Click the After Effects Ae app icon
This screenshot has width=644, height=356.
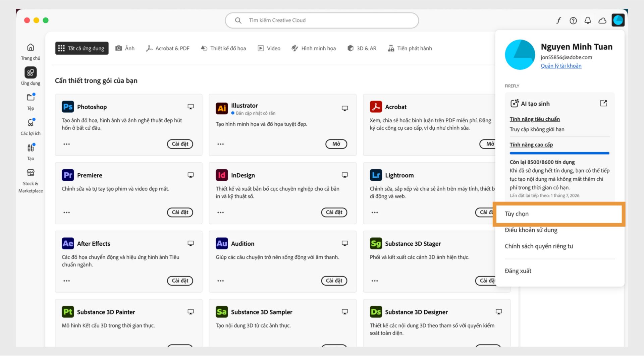click(x=68, y=243)
